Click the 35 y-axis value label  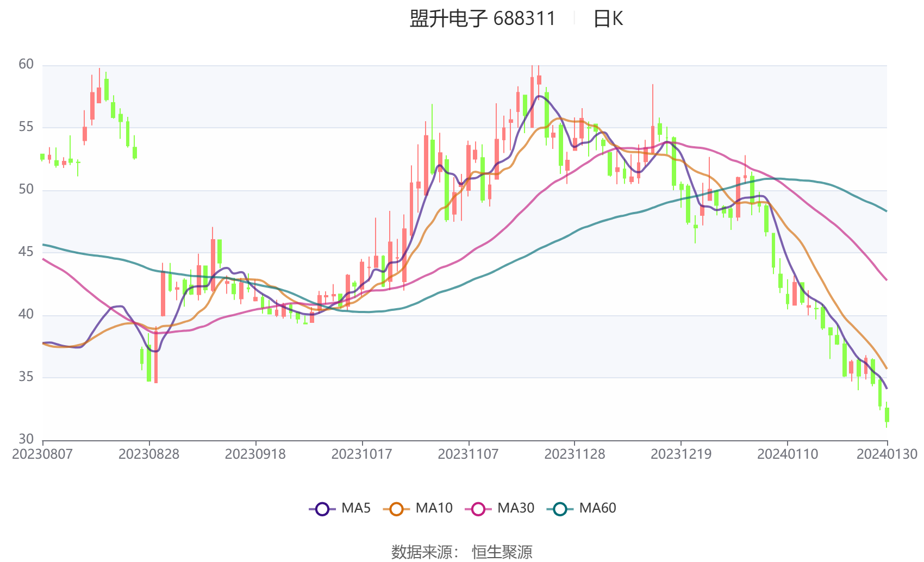coord(26,377)
